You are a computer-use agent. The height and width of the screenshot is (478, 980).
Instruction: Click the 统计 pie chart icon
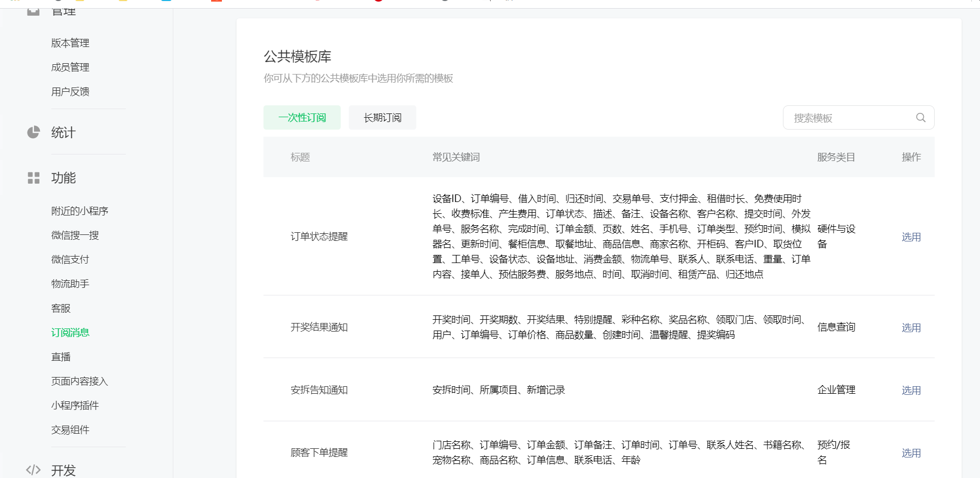point(33,132)
